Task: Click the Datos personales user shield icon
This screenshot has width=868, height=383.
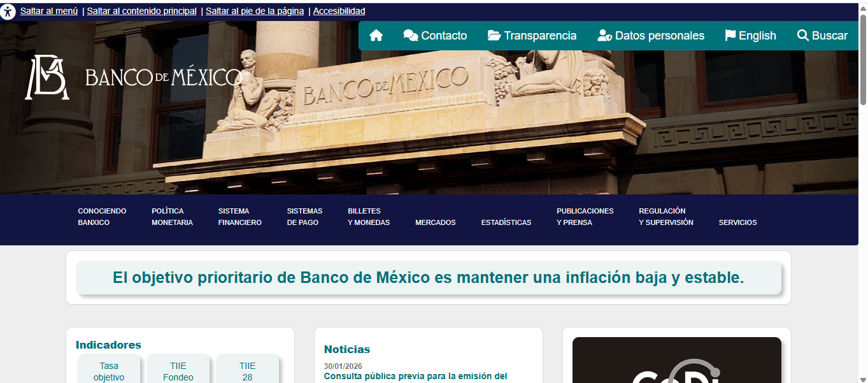Action: tap(604, 36)
